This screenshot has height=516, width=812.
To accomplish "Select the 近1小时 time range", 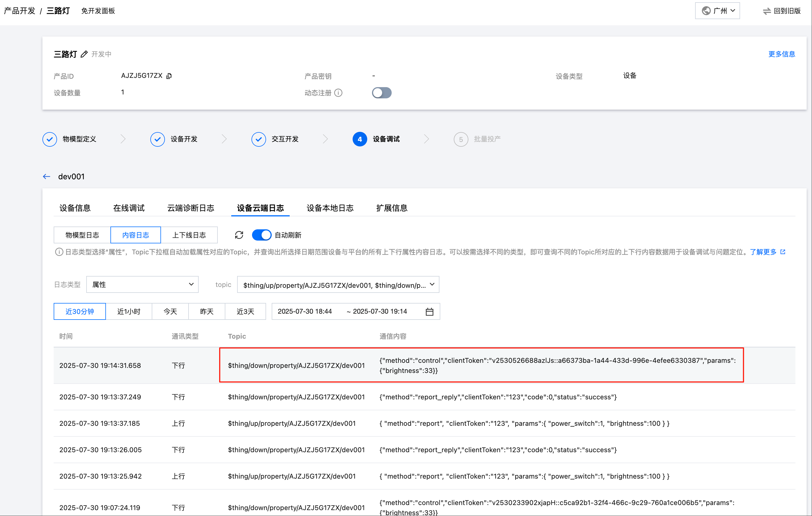I will pos(128,312).
